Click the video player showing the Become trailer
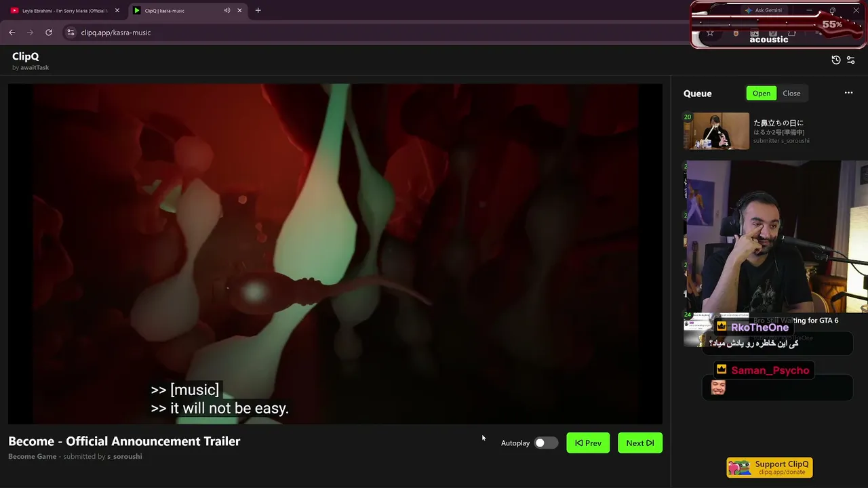 pyautogui.click(x=335, y=254)
